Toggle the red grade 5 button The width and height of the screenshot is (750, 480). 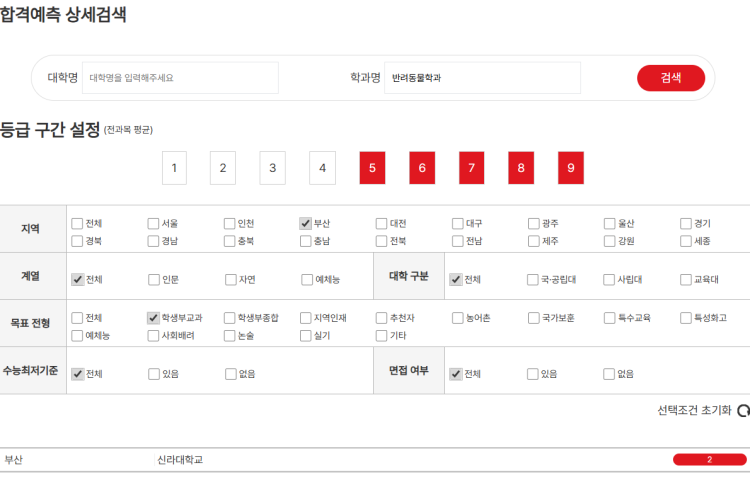coord(372,168)
